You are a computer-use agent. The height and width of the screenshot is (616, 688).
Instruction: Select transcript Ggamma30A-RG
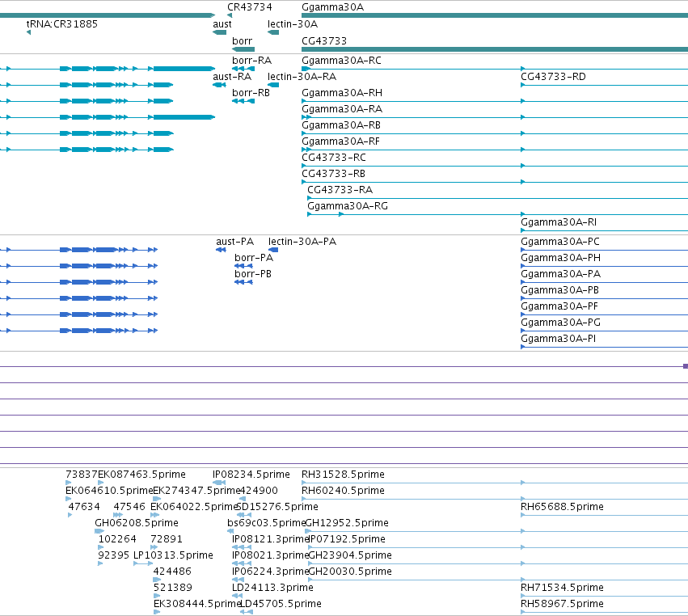pyautogui.click(x=348, y=206)
